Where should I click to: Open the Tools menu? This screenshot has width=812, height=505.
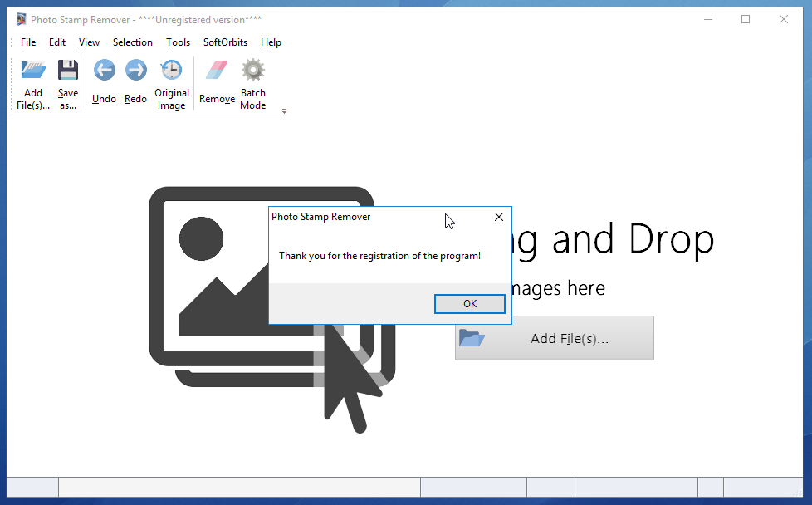pyautogui.click(x=178, y=42)
